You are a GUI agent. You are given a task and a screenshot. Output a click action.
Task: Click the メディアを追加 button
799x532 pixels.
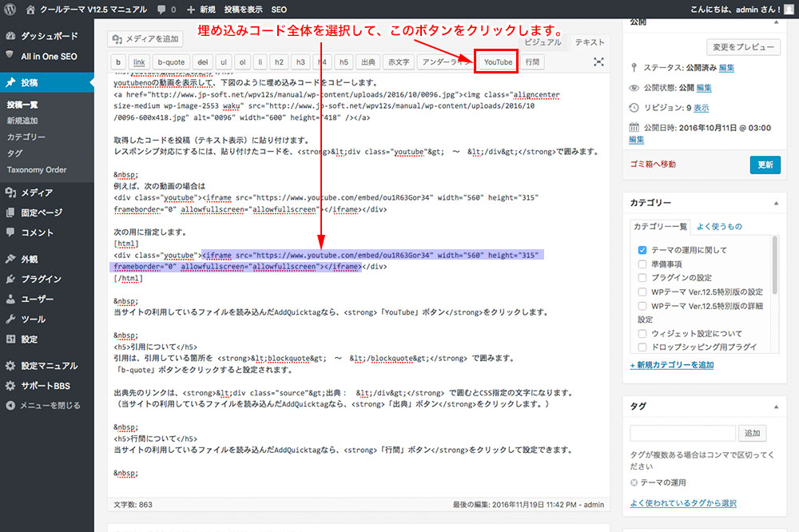(145, 38)
